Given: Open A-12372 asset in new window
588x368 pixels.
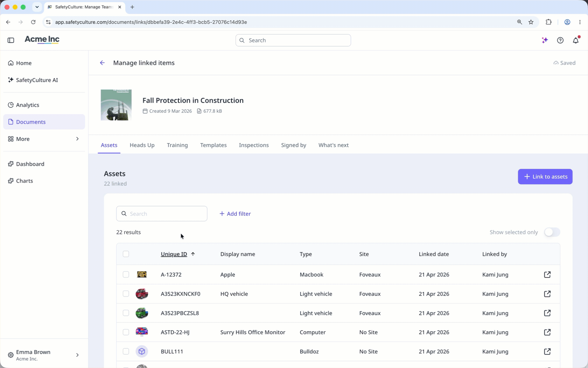Looking at the screenshot, I should coord(547,274).
